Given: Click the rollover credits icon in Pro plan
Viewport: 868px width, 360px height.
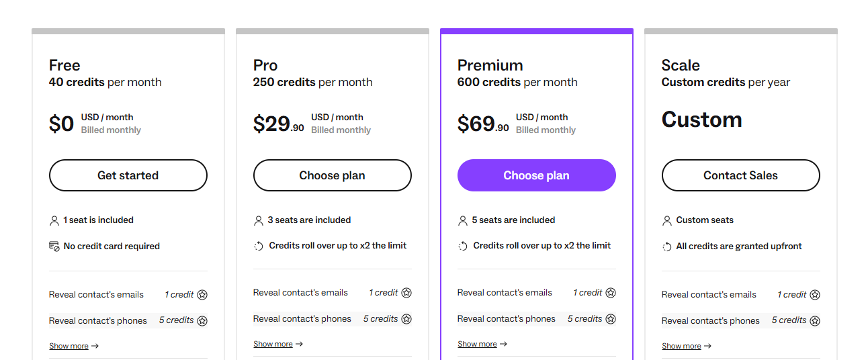Looking at the screenshot, I should click(259, 246).
